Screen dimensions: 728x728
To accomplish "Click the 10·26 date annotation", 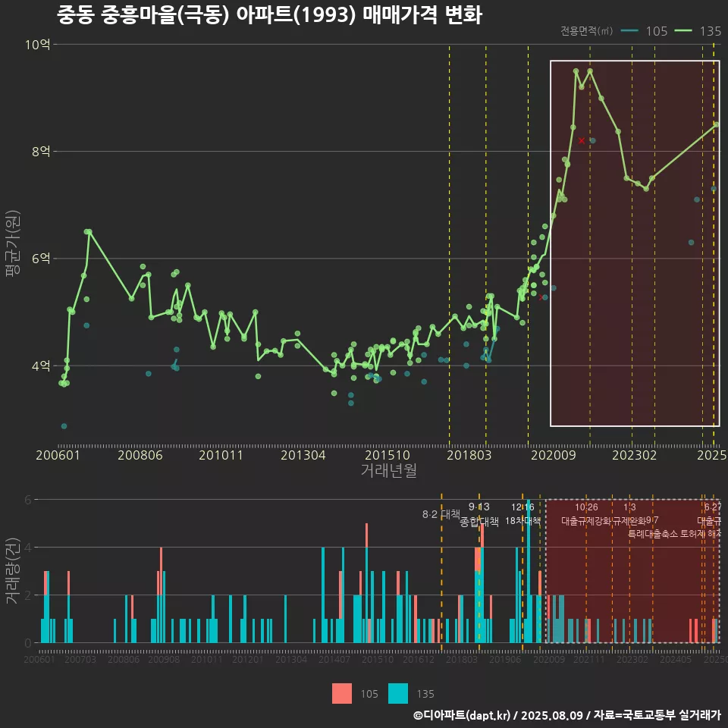I will (x=586, y=507).
